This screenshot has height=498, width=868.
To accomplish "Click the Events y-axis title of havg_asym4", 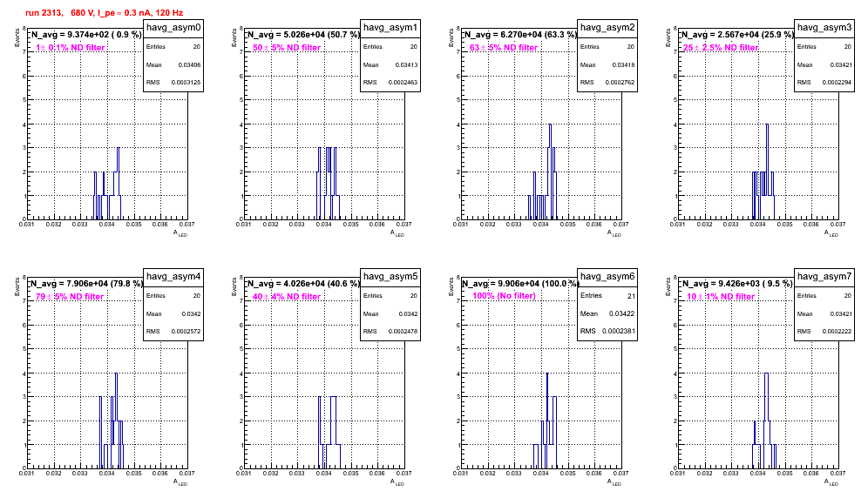I will coord(17,286).
